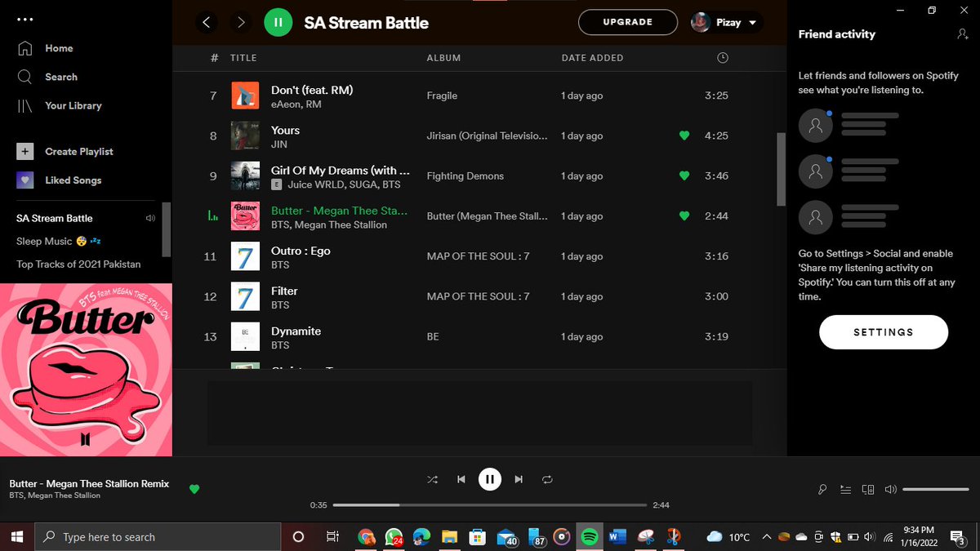Open the lyrics microphone icon

click(822, 490)
